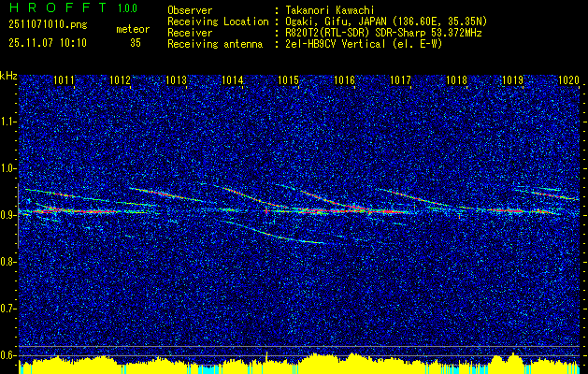588x374 pixels.
Task: Click the 0.6 kHz frequency label
Action: 7,355
